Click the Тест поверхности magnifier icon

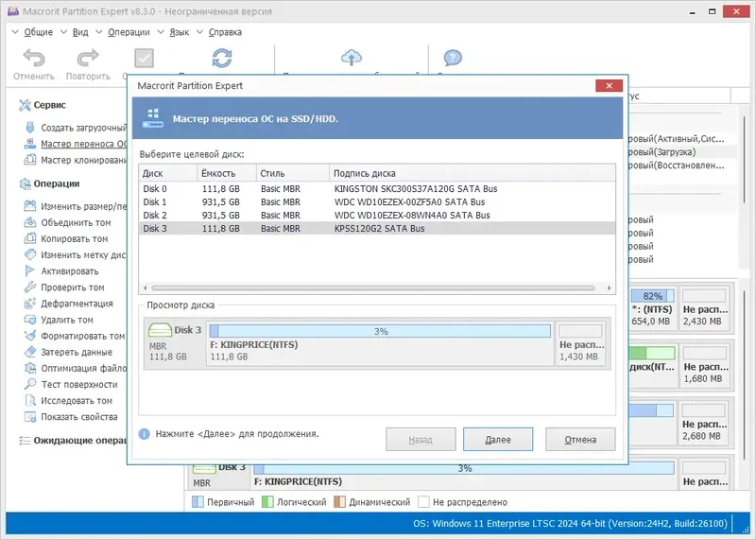30,384
